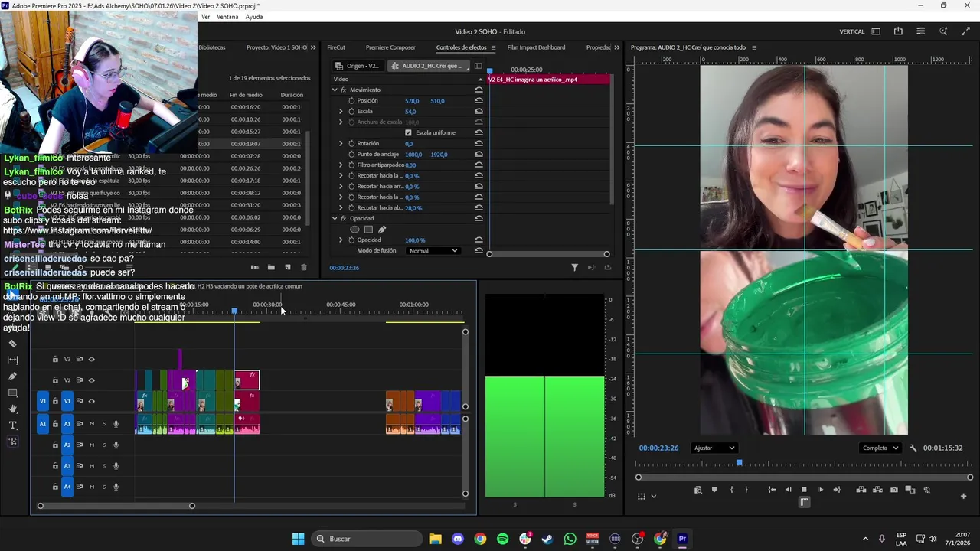Open the Effect Controls filter properties funnel
This screenshot has width=980, height=551.
pyautogui.click(x=574, y=268)
